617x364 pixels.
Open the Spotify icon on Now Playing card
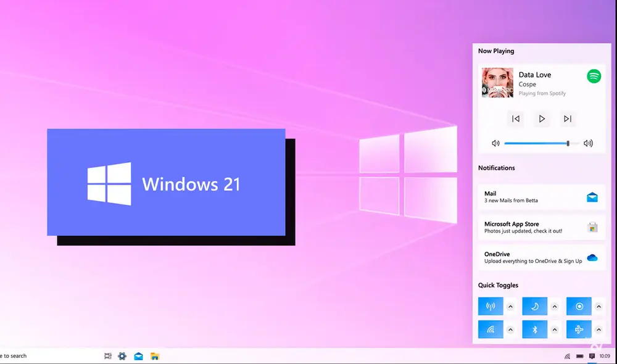592,77
